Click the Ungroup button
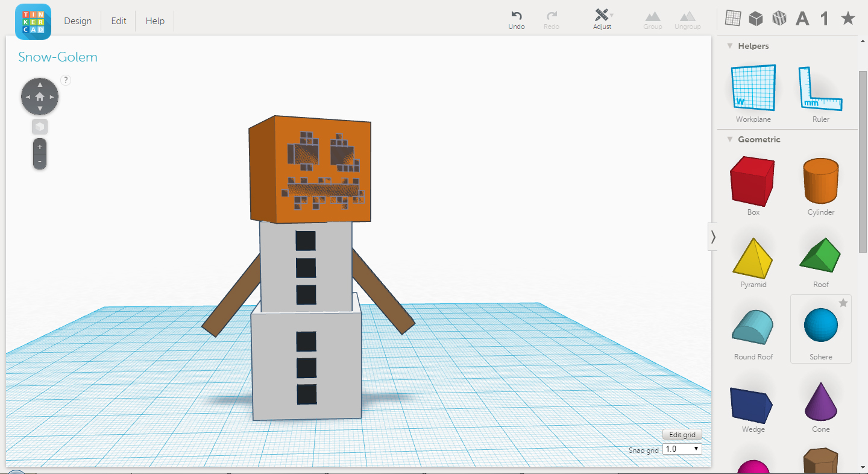Image resolution: width=868 pixels, height=474 pixels. point(688,20)
